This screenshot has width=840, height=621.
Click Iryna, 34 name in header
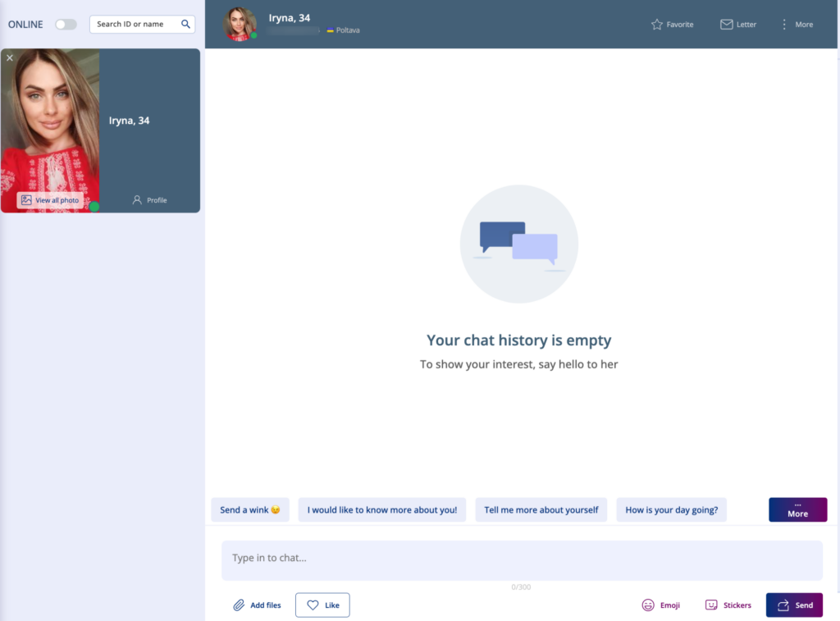[290, 18]
